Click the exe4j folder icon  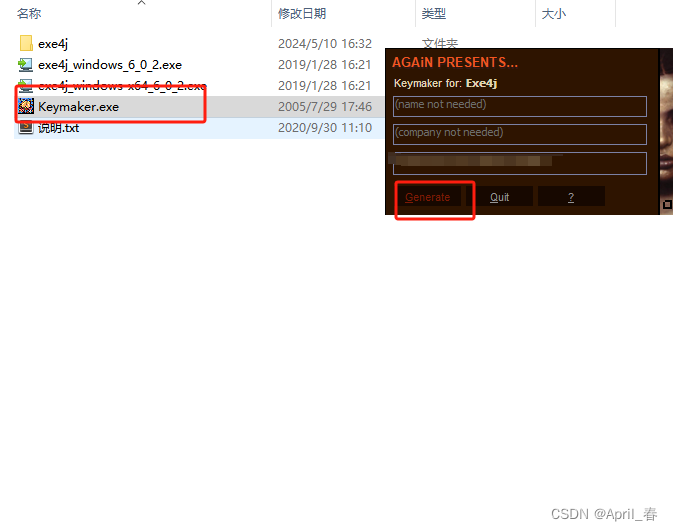point(26,43)
